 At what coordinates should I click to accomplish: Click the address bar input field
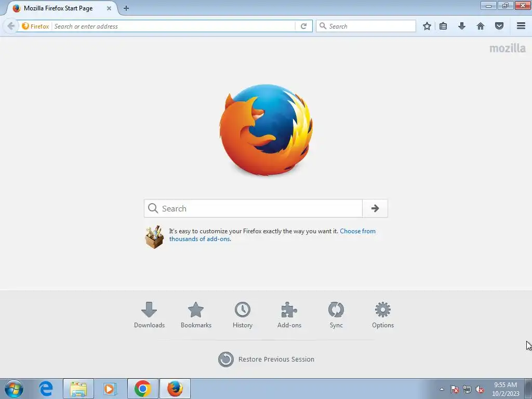pyautogui.click(x=174, y=26)
